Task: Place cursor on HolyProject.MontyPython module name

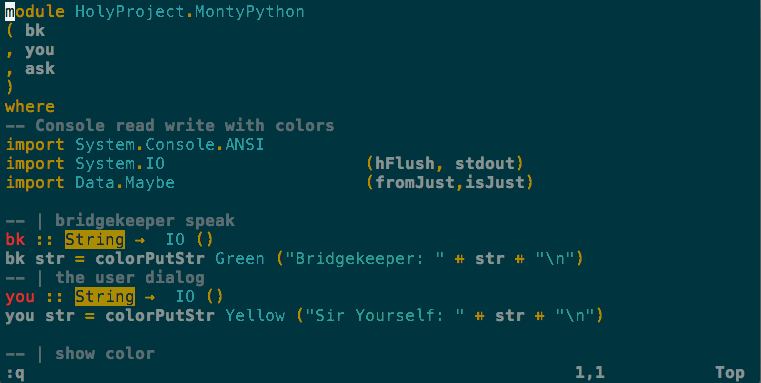Action: (x=190, y=12)
